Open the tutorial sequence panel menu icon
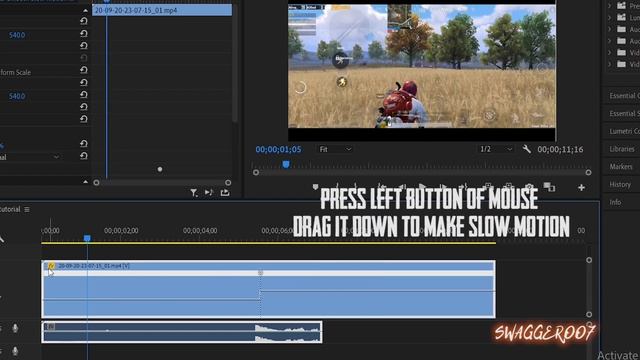The image size is (640, 360). 27,209
